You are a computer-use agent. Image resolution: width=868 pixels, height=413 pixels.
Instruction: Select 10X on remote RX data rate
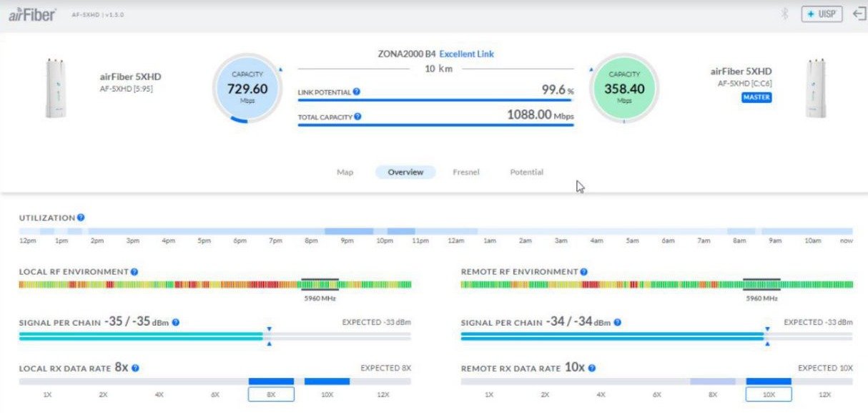[769, 394]
